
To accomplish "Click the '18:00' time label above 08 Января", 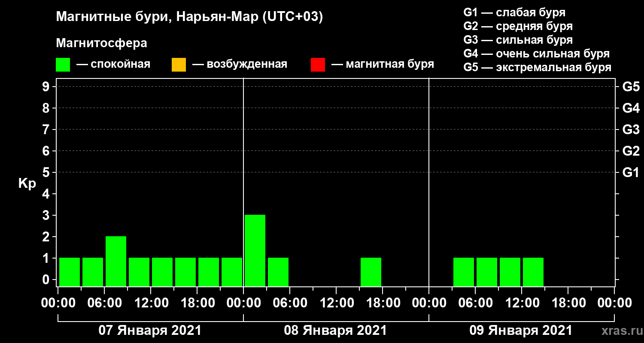I will click(x=383, y=303).
